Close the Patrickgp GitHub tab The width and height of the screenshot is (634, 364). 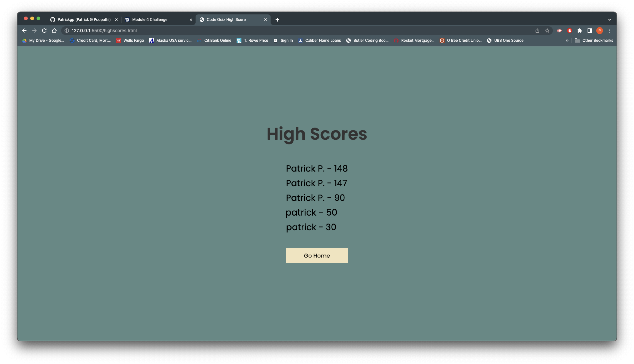(x=116, y=19)
